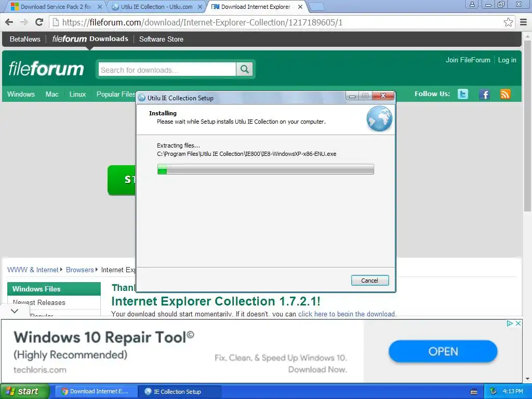Click the globe icon in the Setup dialog
Viewport: 532px width, 399px height.
coord(379,118)
